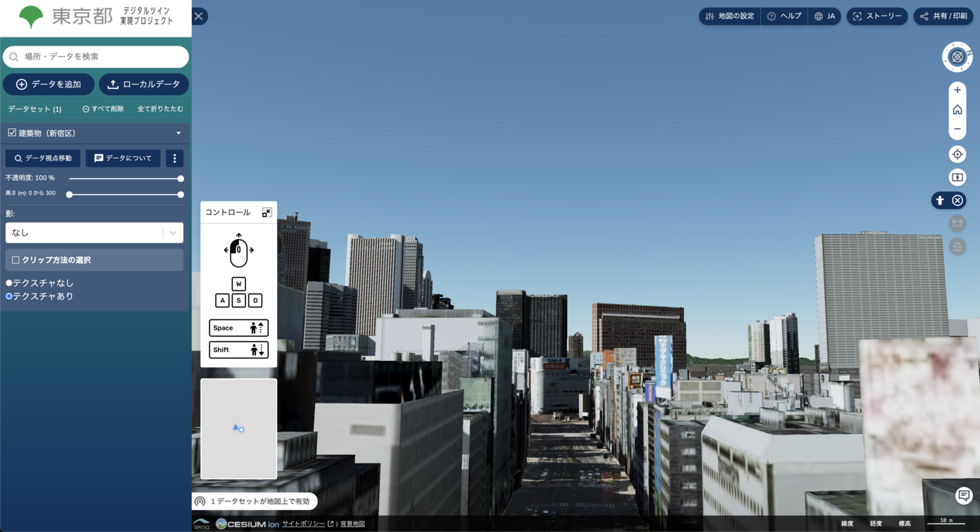The height and width of the screenshot is (532, 980).
Task: Open the ストーリー menu
Action: click(x=877, y=16)
